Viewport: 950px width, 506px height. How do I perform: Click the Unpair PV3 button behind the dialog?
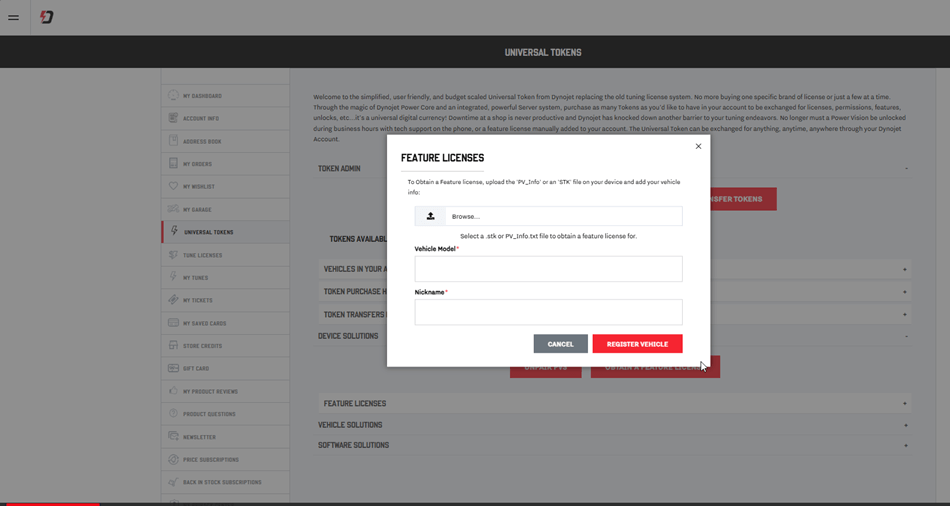(545, 371)
